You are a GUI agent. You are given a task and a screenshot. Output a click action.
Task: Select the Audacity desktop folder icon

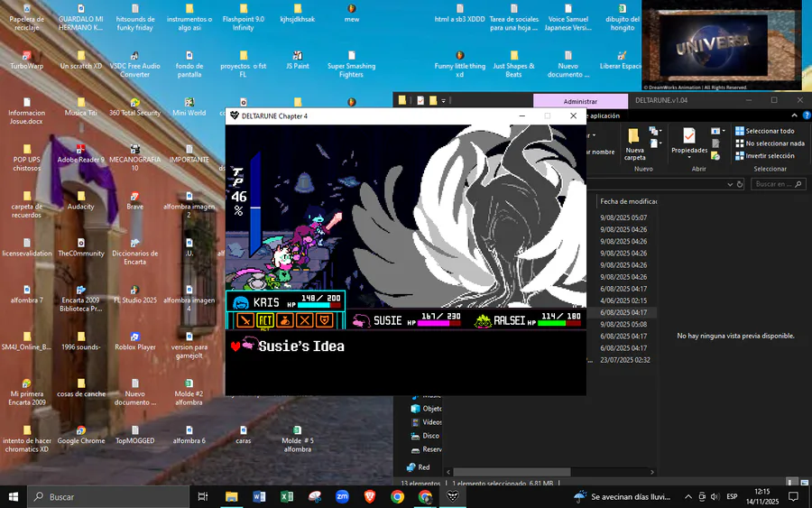click(x=81, y=200)
